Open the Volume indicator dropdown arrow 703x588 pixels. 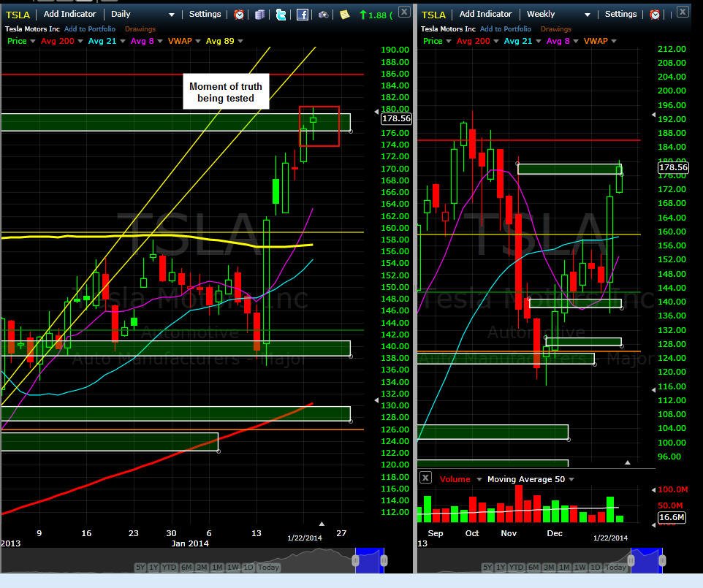(479, 480)
